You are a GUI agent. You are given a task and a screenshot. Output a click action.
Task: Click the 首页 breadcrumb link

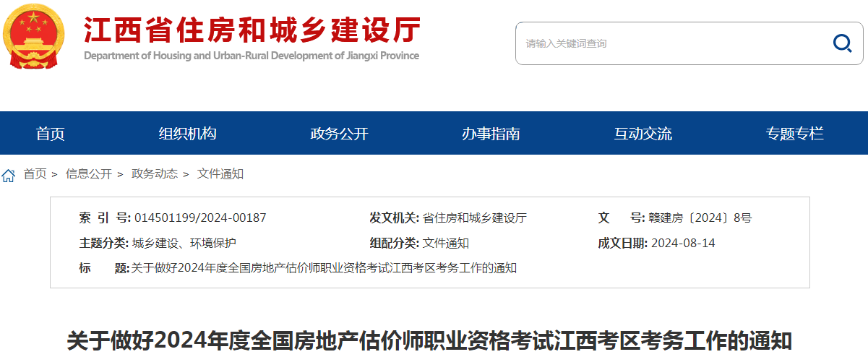(35, 174)
